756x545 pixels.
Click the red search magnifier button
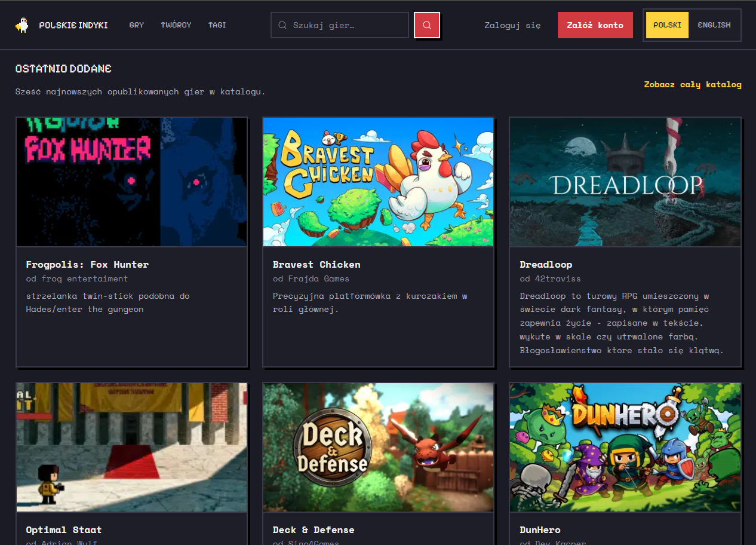click(427, 25)
